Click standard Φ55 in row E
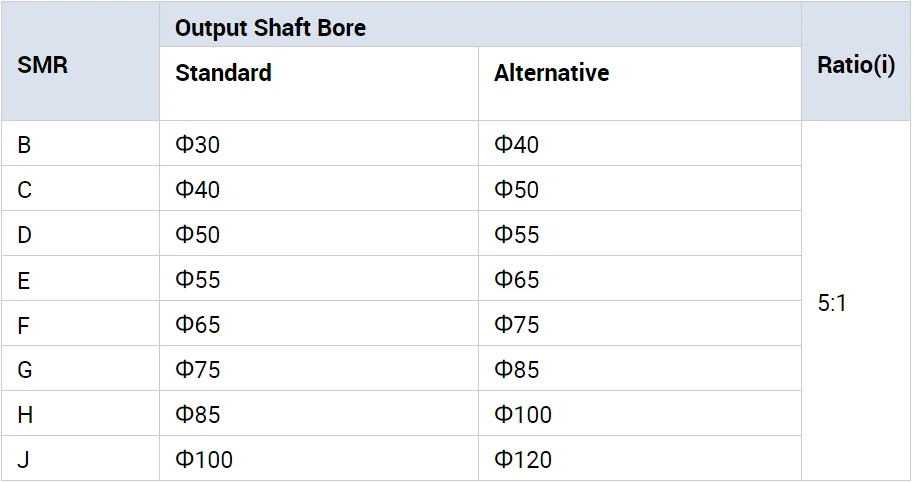The image size is (915, 483). (319, 278)
